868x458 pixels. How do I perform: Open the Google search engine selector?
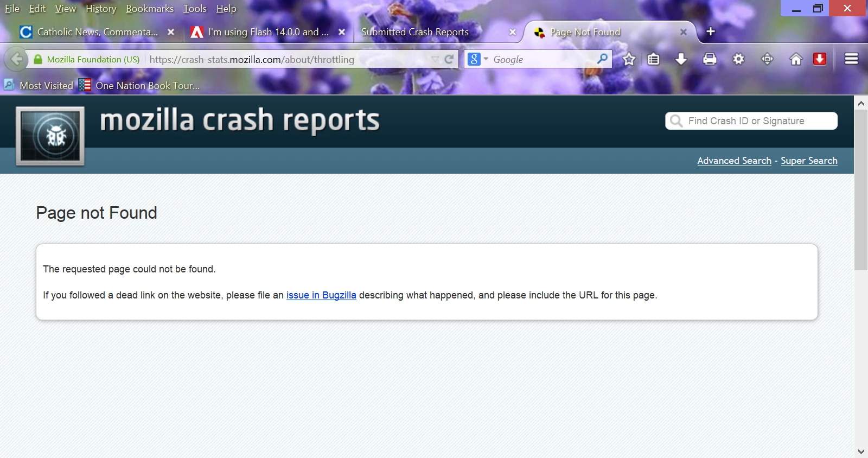click(478, 59)
